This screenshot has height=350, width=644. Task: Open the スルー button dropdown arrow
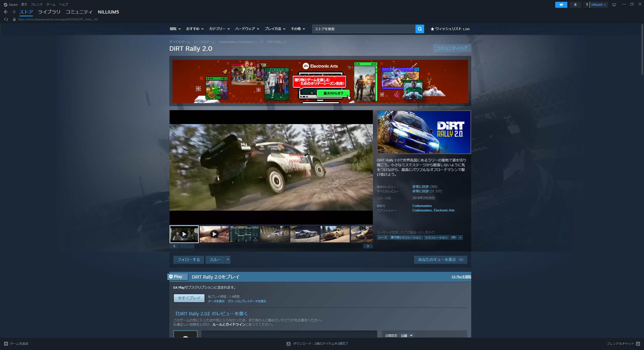pos(228,259)
